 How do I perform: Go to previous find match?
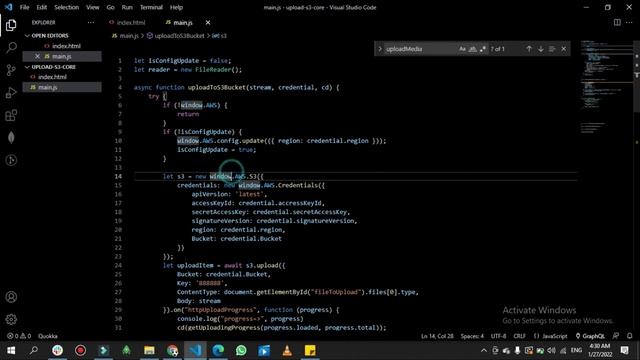(x=529, y=49)
